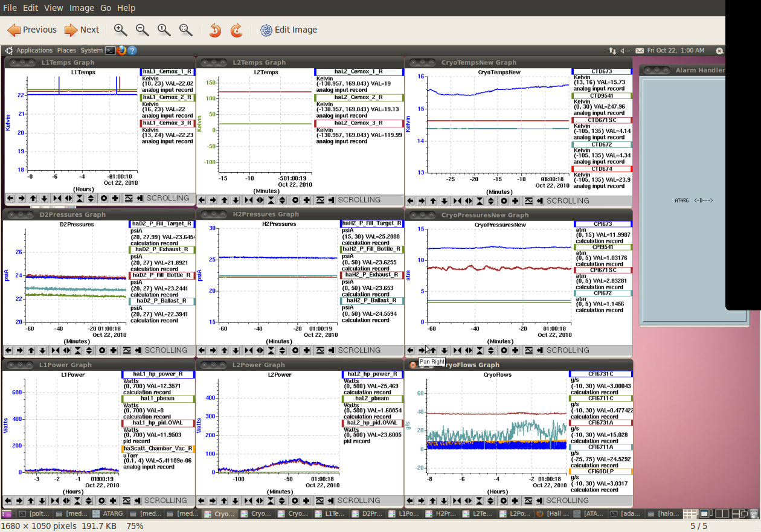Switch to L1Te... window in taskbar

coord(330,514)
